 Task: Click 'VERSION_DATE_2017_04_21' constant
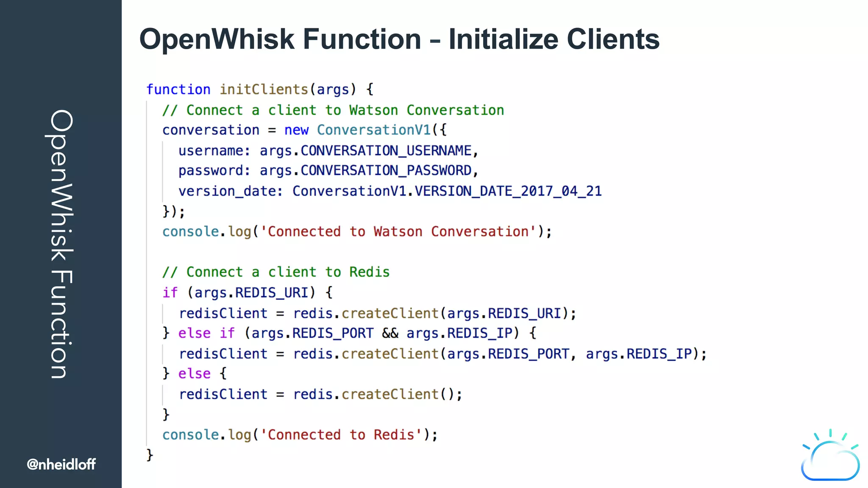click(508, 191)
